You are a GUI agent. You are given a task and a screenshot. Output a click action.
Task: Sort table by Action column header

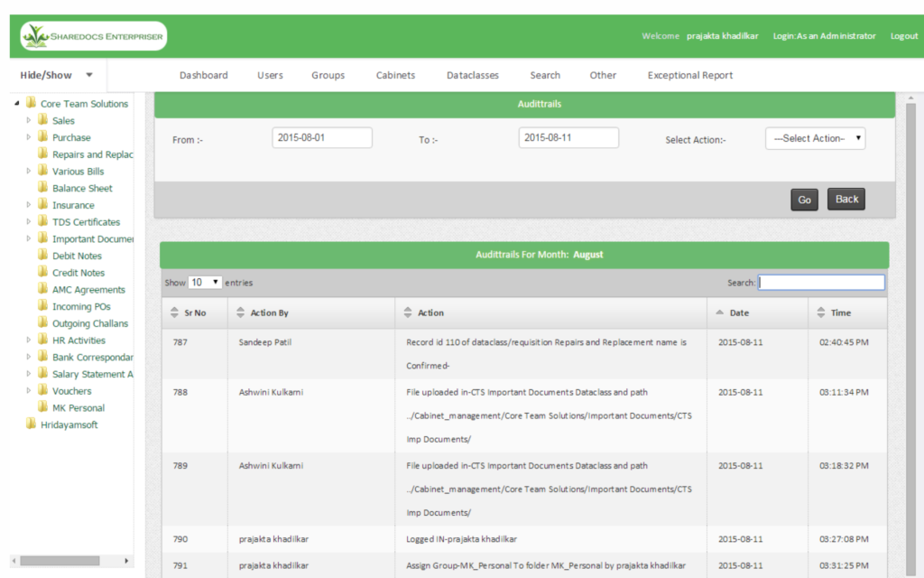click(550, 312)
